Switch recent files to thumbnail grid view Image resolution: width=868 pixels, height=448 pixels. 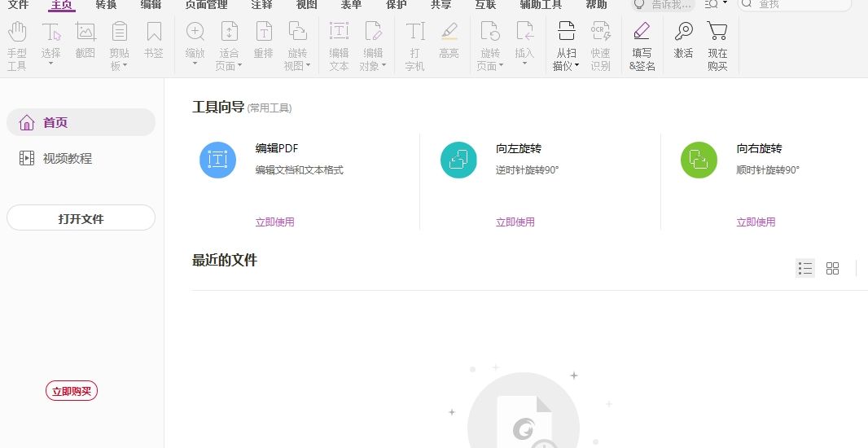[x=832, y=268]
